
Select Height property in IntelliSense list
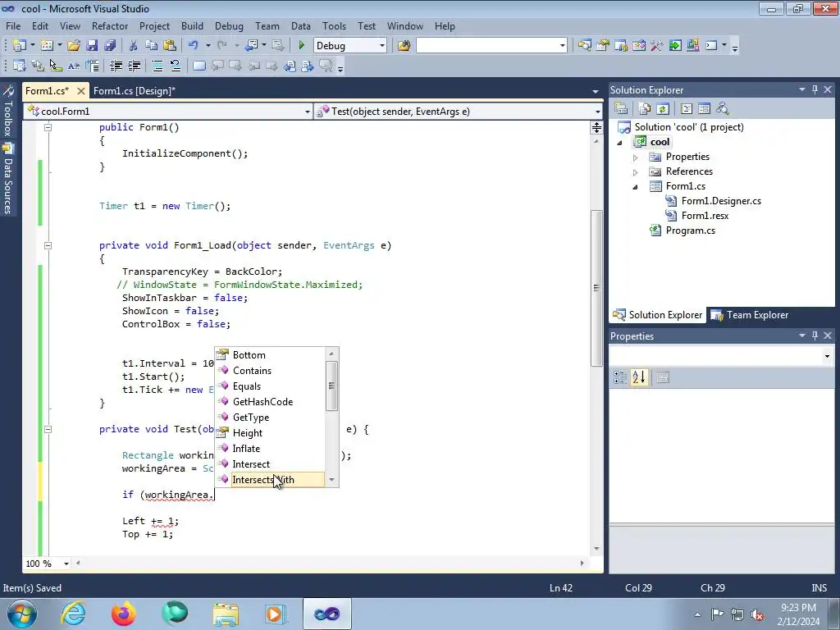tap(269, 433)
